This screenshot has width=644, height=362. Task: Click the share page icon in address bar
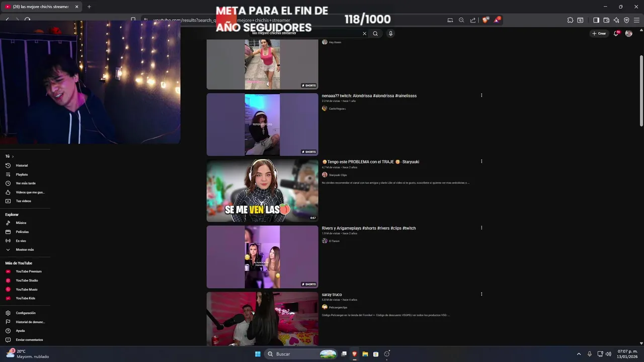473,20
